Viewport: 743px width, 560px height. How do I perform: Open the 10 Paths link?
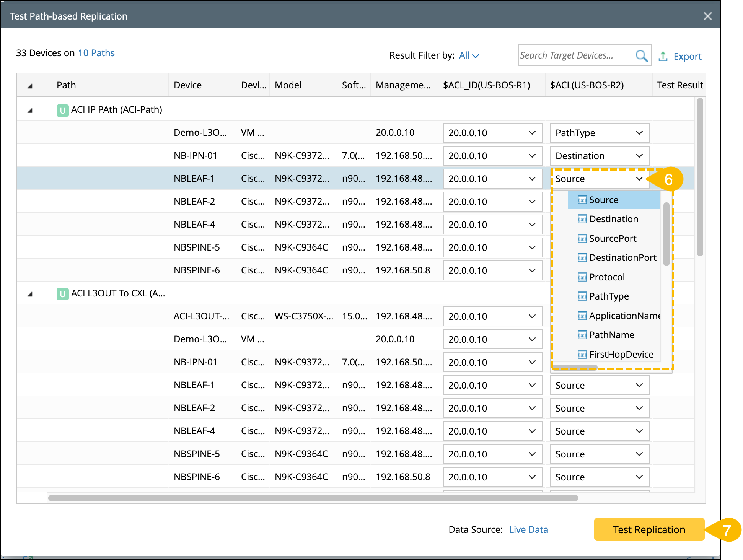tap(96, 53)
